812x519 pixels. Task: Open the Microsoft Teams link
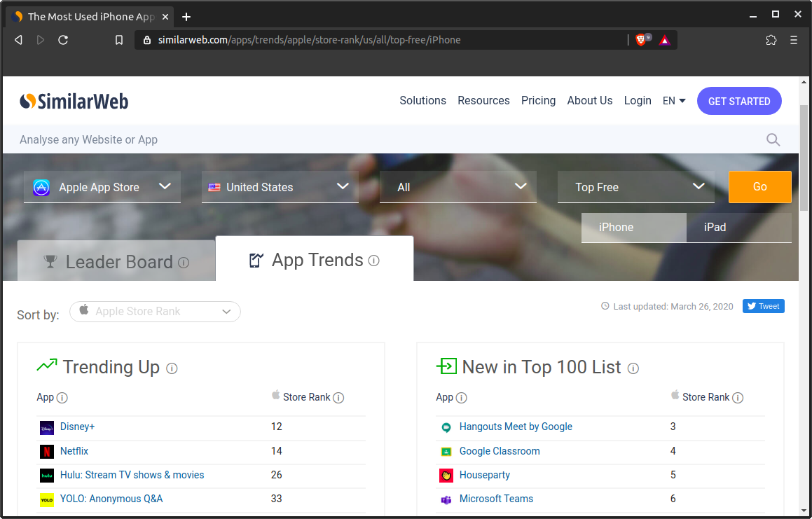tap(496, 499)
